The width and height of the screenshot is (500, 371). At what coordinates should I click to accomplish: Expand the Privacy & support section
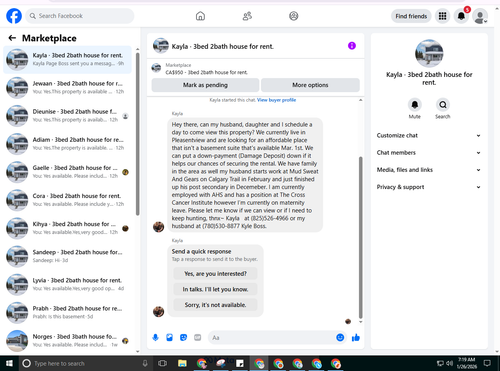click(429, 187)
